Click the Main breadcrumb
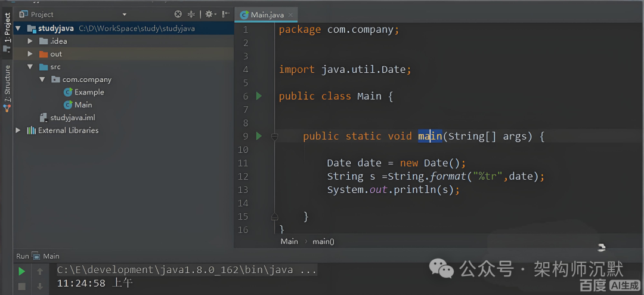Viewport: 644px width, 295px height. [289, 241]
